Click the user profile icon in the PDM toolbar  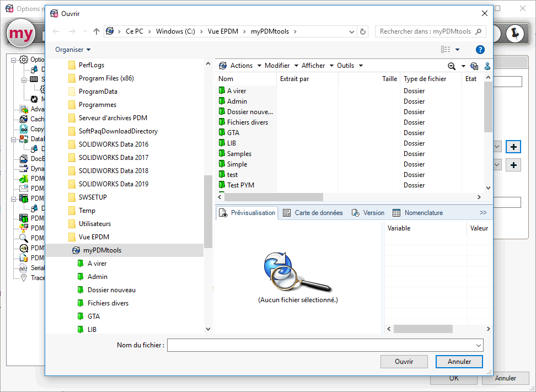point(487,66)
